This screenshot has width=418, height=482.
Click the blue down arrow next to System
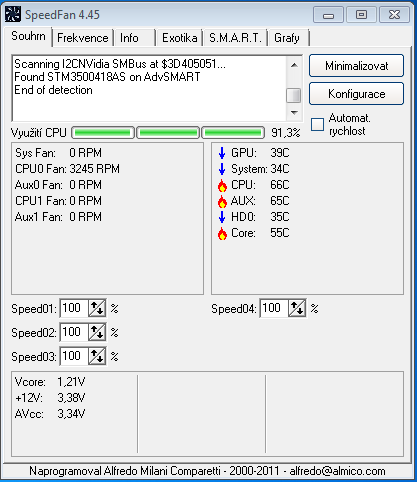point(222,169)
